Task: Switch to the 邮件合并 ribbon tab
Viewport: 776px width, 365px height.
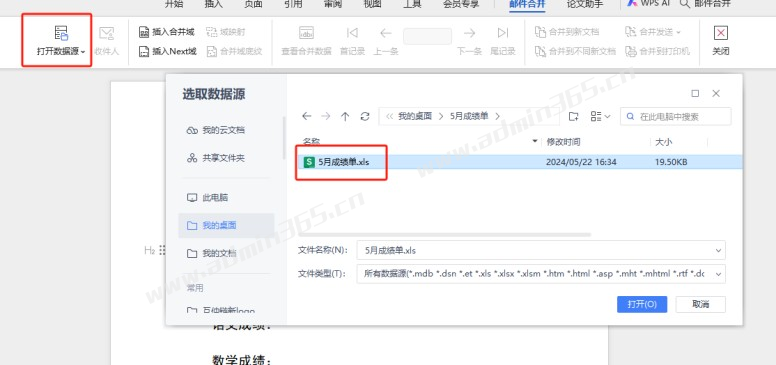Action: point(527,4)
